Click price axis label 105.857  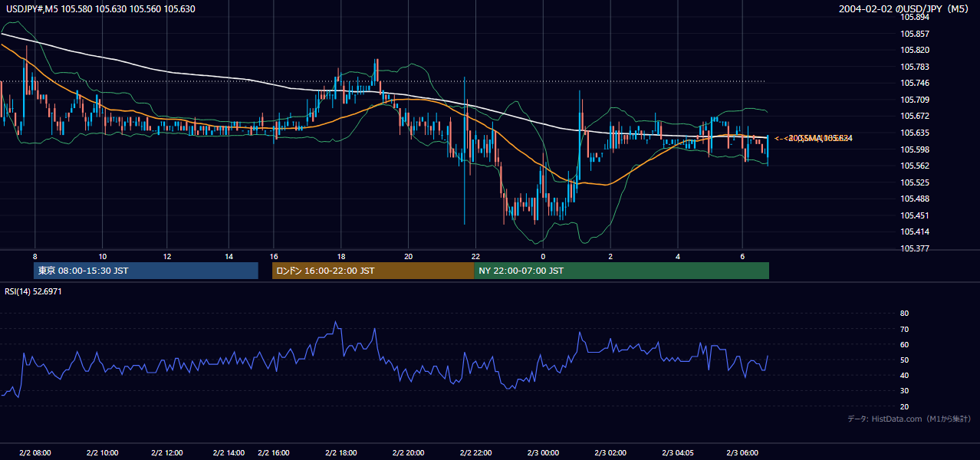(x=915, y=34)
